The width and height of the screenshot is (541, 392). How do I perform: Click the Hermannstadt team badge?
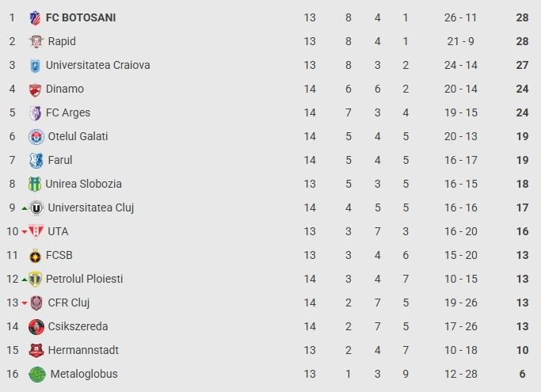[x=36, y=350]
